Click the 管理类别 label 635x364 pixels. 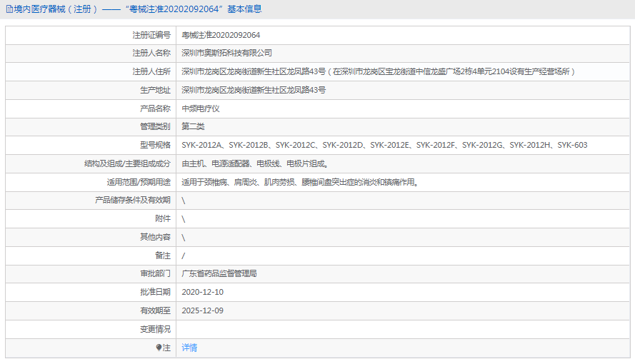(x=156, y=126)
